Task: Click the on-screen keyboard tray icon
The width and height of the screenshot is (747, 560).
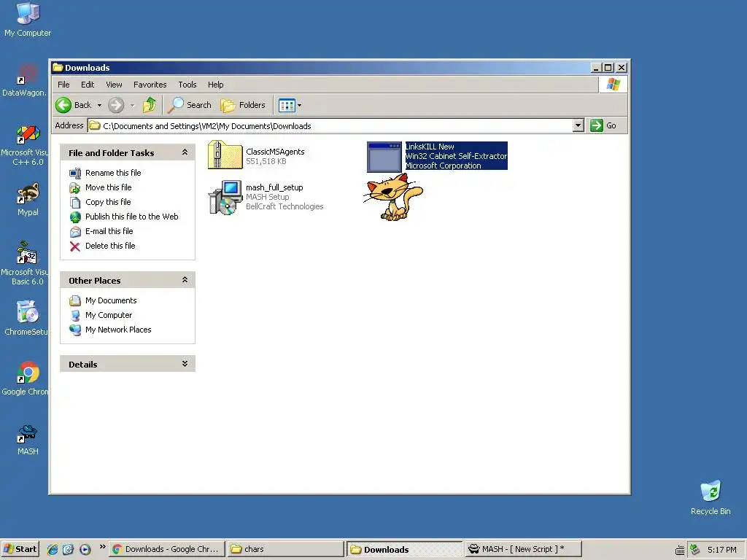Action: 680,550
